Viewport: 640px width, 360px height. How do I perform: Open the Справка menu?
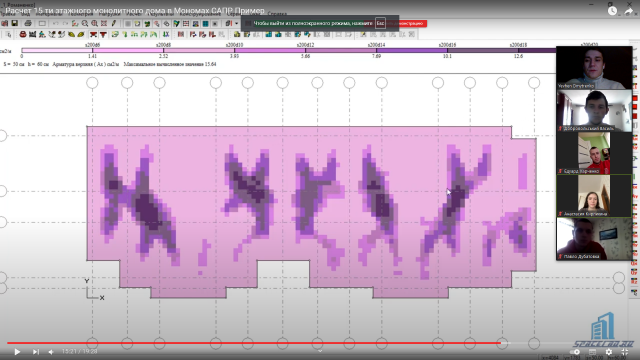tap(277, 14)
